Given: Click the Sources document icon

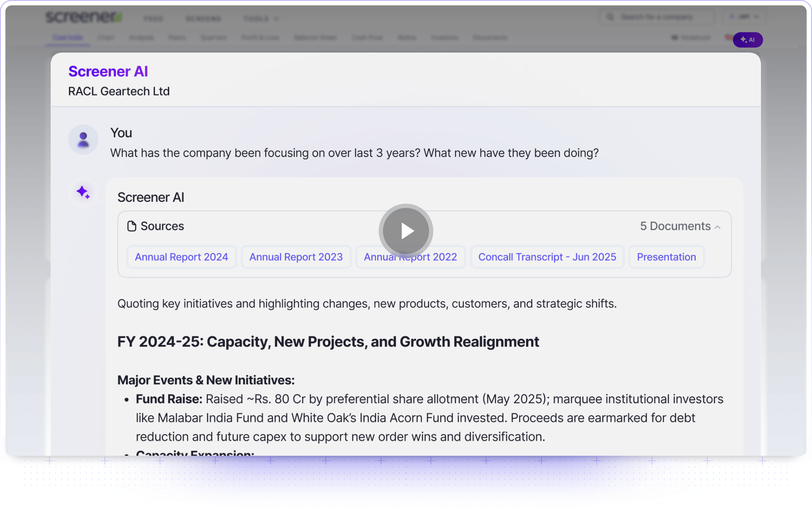Looking at the screenshot, I should coord(132,226).
